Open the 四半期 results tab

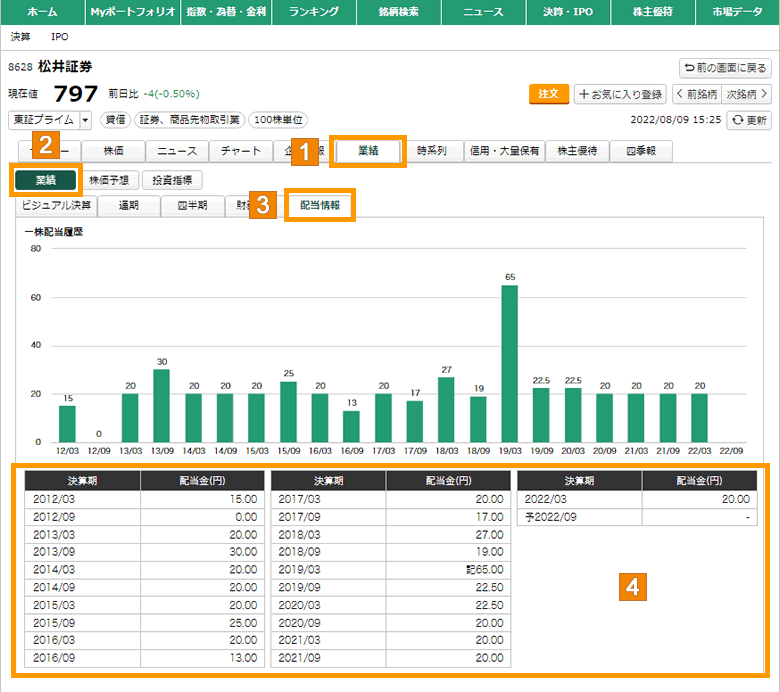[x=193, y=205]
